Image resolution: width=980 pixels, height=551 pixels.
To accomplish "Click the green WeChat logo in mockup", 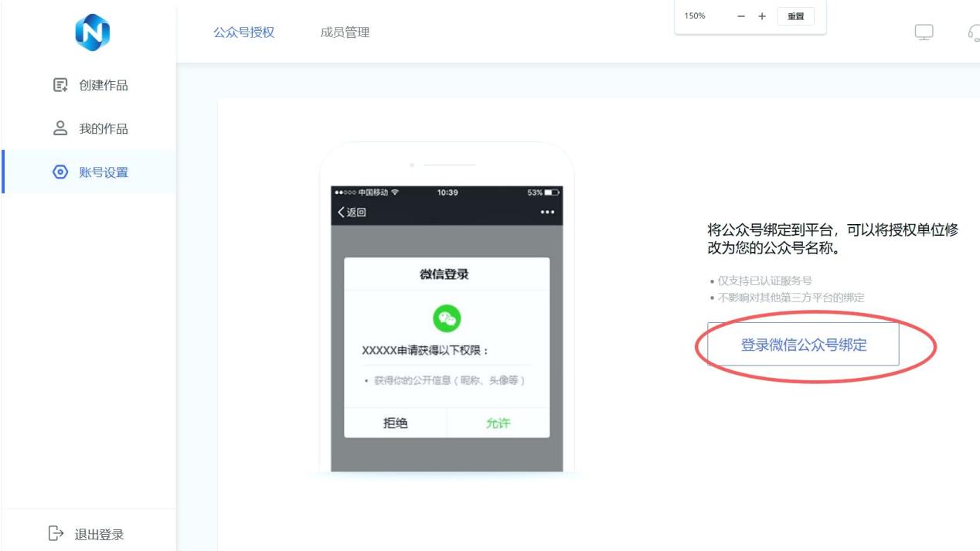I will click(447, 318).
